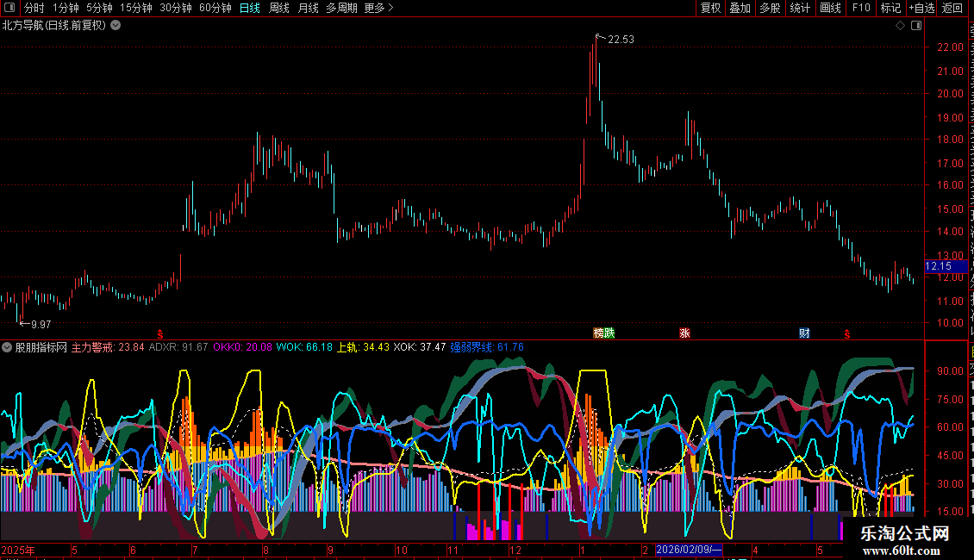Screen dimensions: 974x560
Task: Click the 22.00 price axis label
Action: pyautogui.click(x=950, y=47)
